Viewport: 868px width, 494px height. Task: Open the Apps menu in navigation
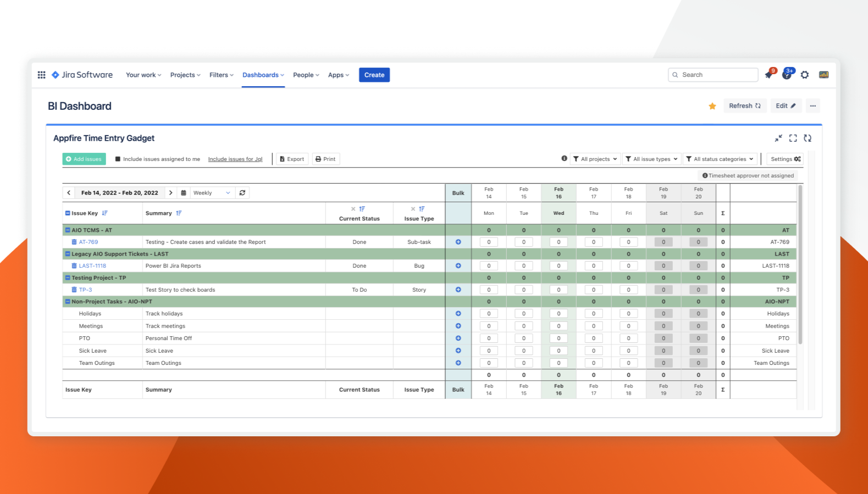338,75
